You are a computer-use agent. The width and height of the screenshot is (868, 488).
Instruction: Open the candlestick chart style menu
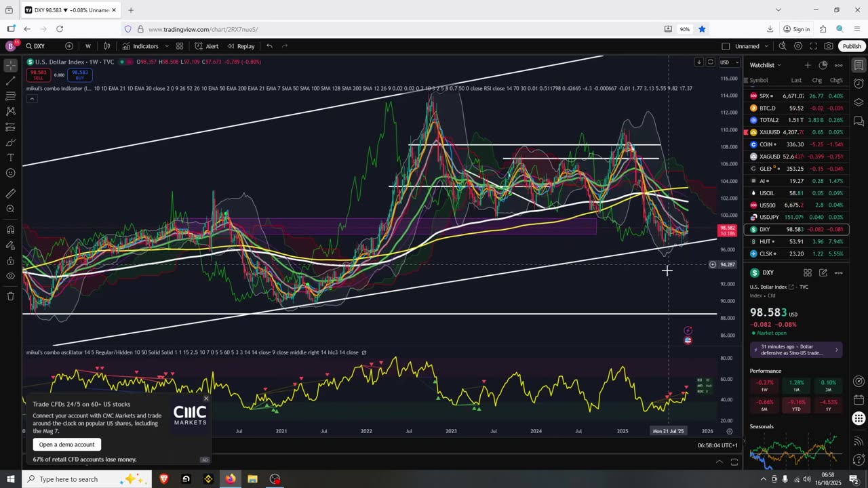coord(107,46)
